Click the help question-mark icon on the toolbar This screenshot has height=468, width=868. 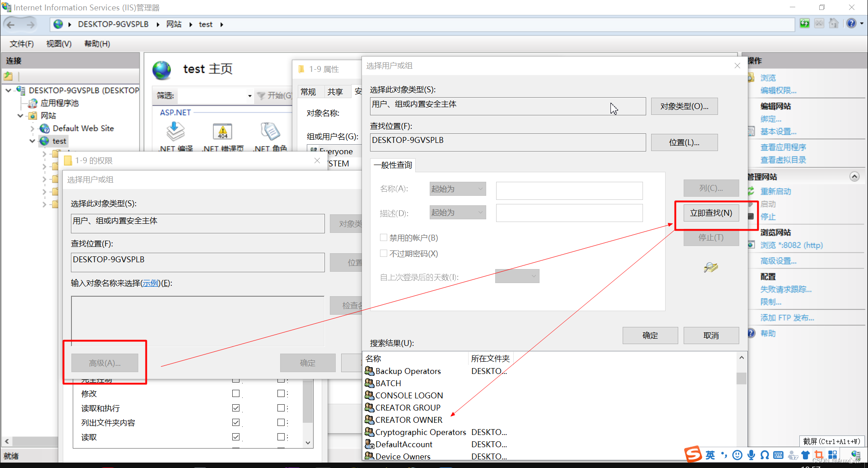(851, 23)
